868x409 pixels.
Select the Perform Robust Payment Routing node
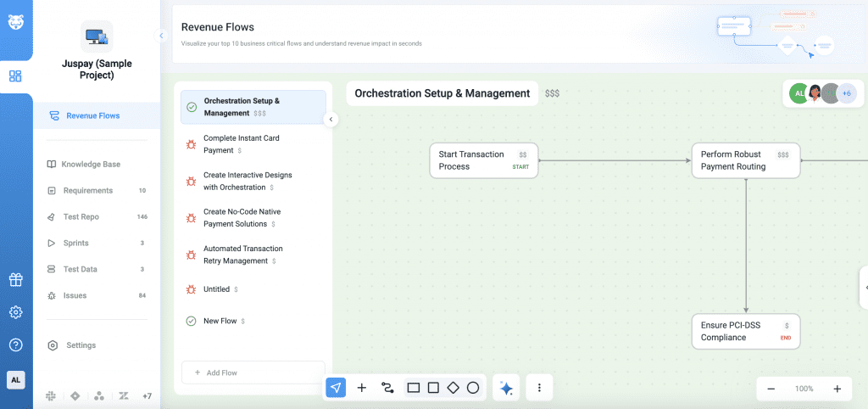click(x=745, y=160)
